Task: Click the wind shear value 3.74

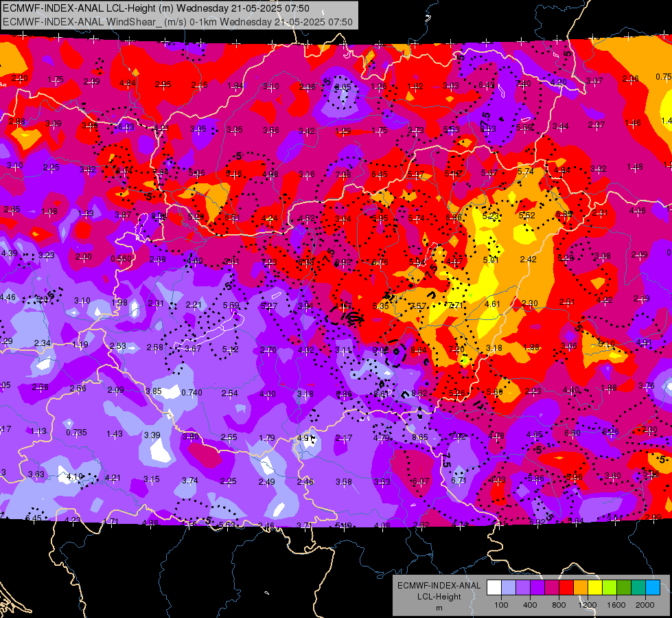Action: coord(190,481)
